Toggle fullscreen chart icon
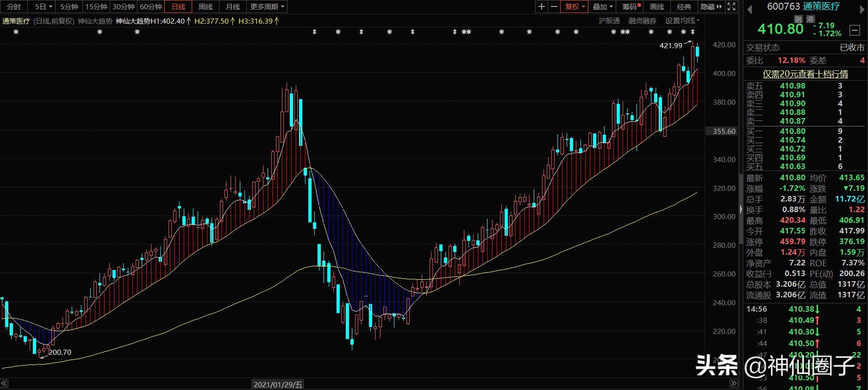This screenshot has height=390, width=868. 731,6
